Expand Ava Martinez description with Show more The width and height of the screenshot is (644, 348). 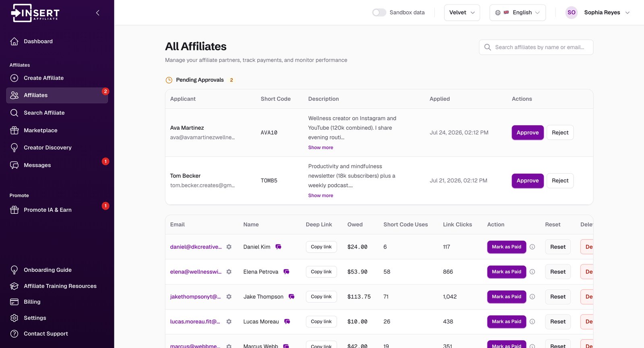321,147
